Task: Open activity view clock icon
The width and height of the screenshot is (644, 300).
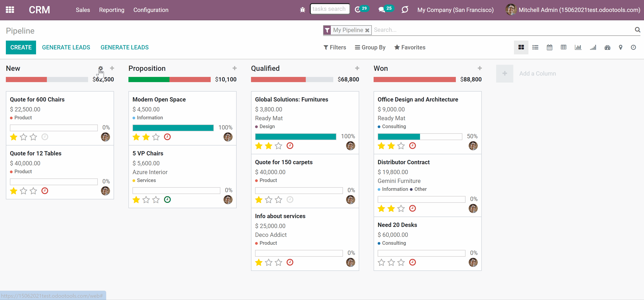Action: [x=633, y=47]
